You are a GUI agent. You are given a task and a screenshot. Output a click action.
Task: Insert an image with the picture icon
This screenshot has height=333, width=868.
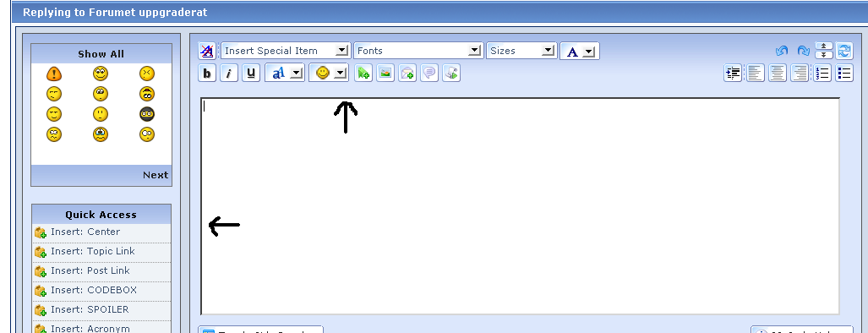(385, 73)
